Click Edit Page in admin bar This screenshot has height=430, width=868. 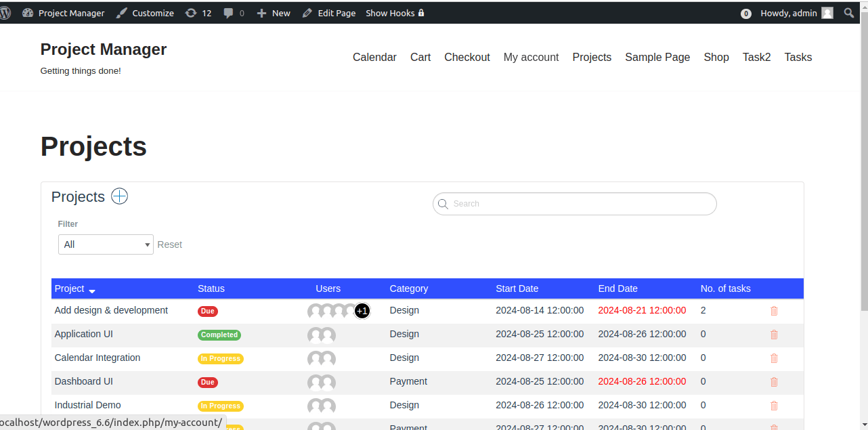point(329,13)
